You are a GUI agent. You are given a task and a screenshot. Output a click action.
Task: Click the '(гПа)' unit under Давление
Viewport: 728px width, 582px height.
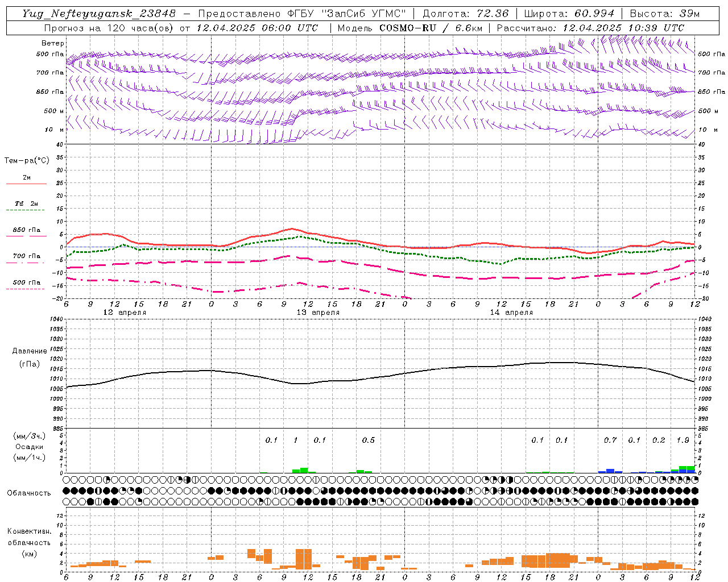pos(30,364)
